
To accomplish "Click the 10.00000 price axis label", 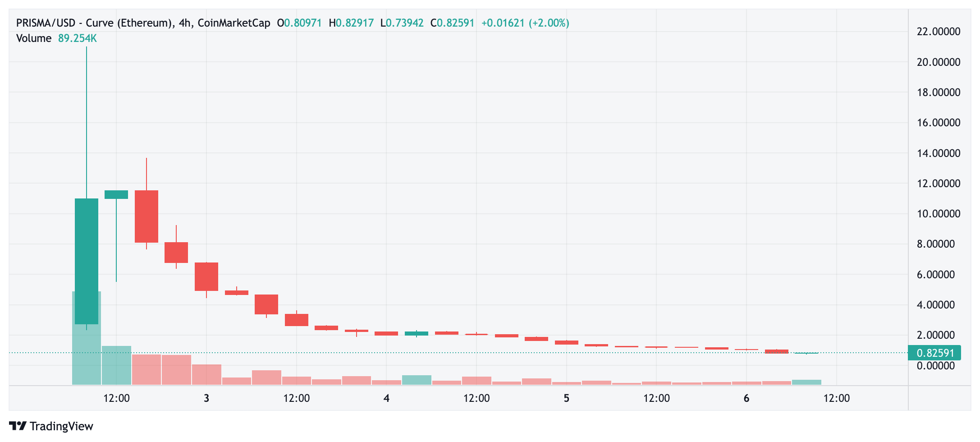I will 939,214.
